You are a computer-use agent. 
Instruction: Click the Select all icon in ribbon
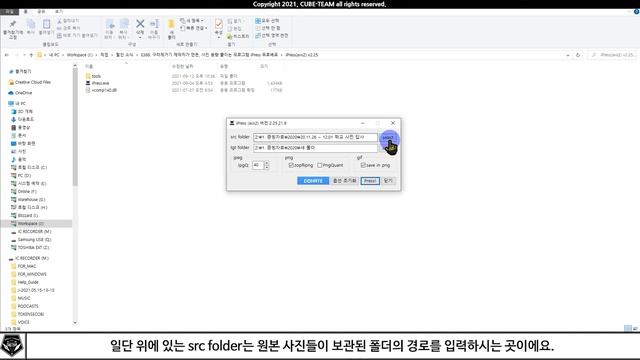click(x=258, y=20)
